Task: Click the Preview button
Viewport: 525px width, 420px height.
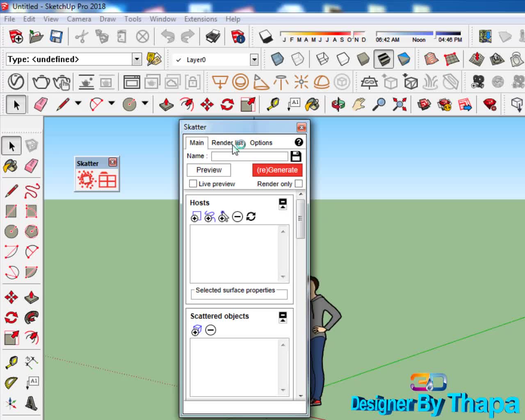Action: (209, 170)
